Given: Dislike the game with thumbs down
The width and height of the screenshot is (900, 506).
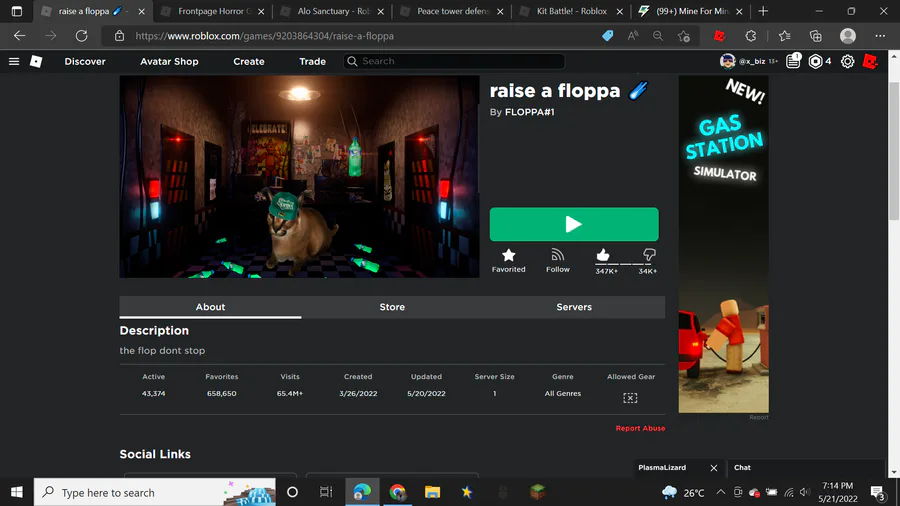Looking at the screenshot, I should click(x=649, y=255).
